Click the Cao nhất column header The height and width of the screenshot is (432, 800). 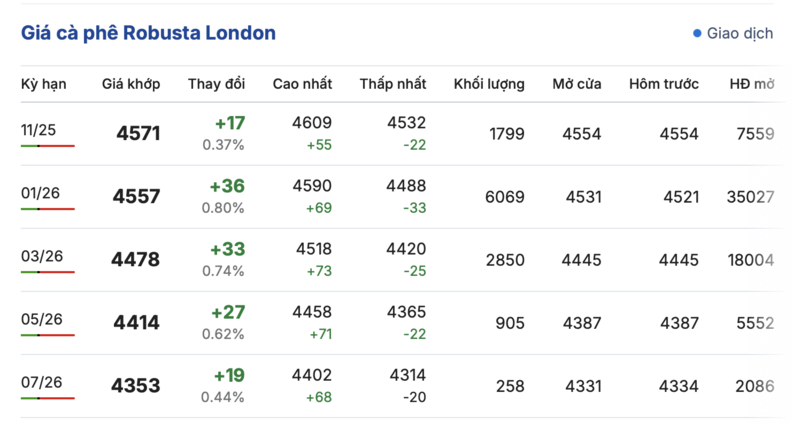[302, 84]
